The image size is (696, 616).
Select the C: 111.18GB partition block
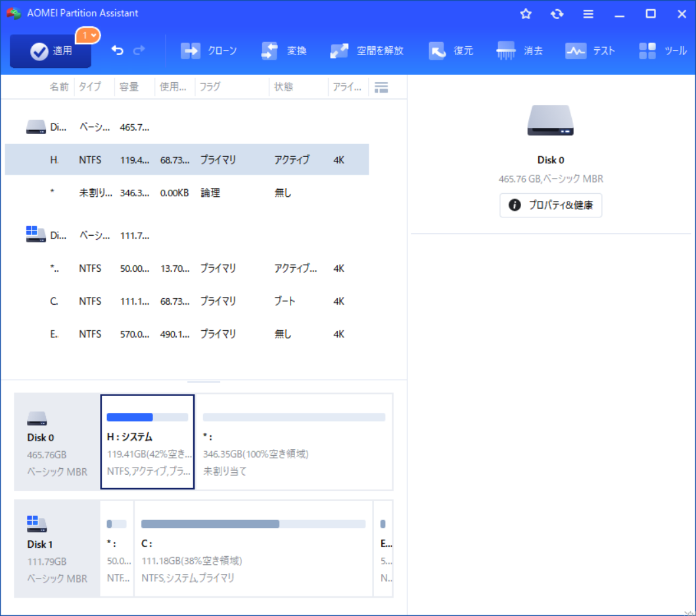254,548
